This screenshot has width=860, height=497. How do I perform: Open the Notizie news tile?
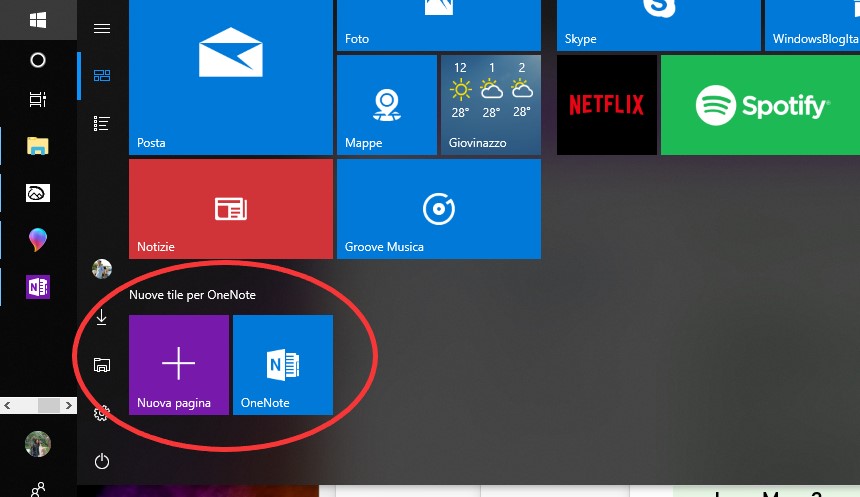231,209
